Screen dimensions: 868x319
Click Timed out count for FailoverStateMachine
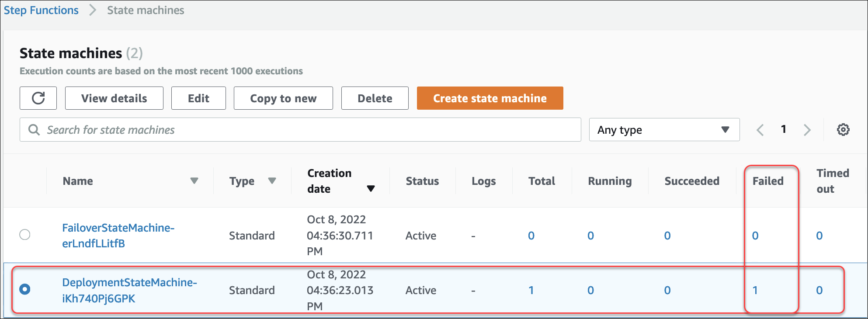tap(819, 236)
